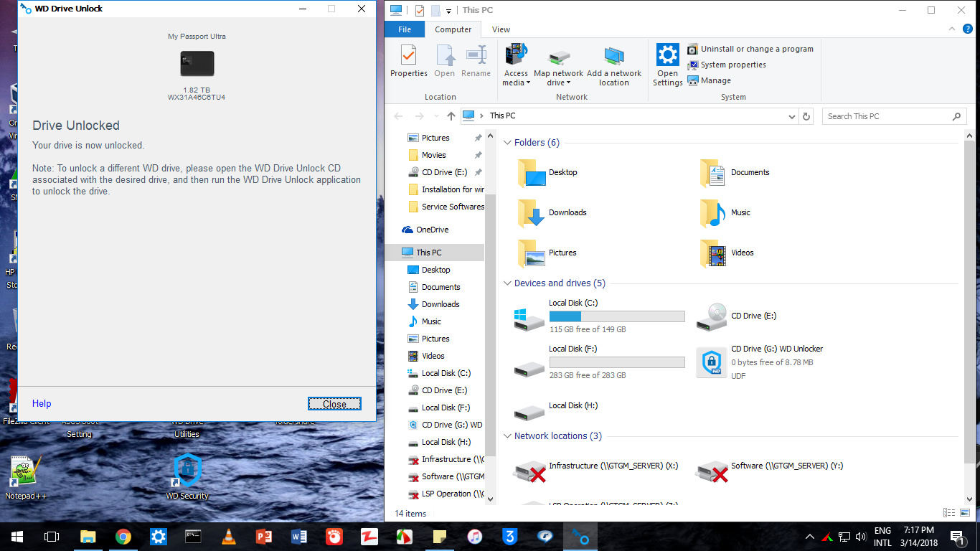Select the Videos folder in the Folders group
This screenshot has height=551, width=980.
727,253
